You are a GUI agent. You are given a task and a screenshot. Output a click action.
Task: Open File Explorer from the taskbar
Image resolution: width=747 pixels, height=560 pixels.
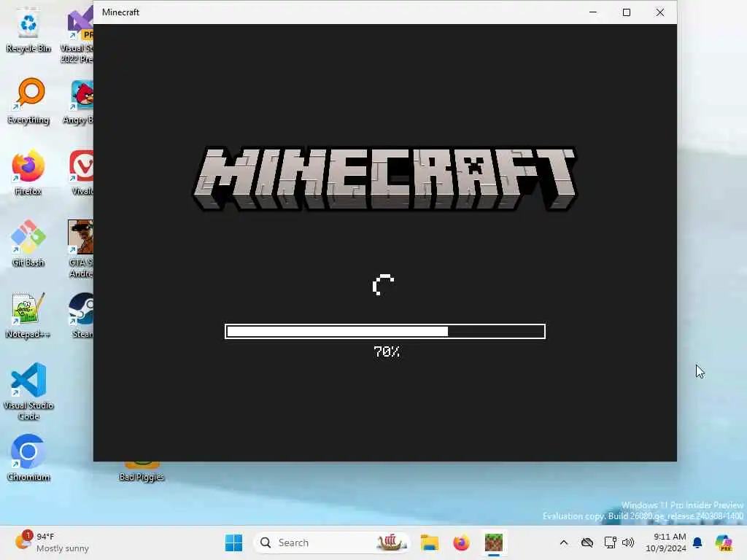(x=429, y=542)
